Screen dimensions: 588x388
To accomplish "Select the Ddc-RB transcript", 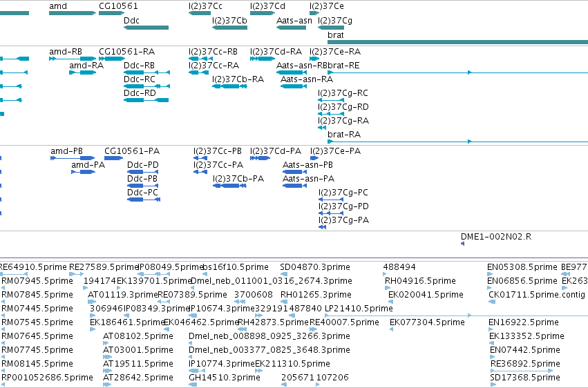I will [x=146, y=72].
